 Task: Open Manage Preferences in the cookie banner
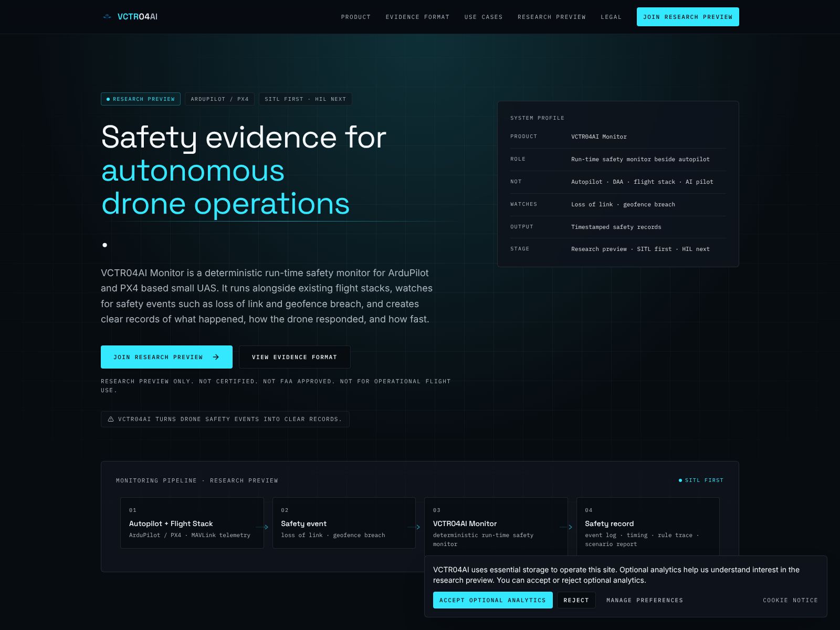point(645,600)
